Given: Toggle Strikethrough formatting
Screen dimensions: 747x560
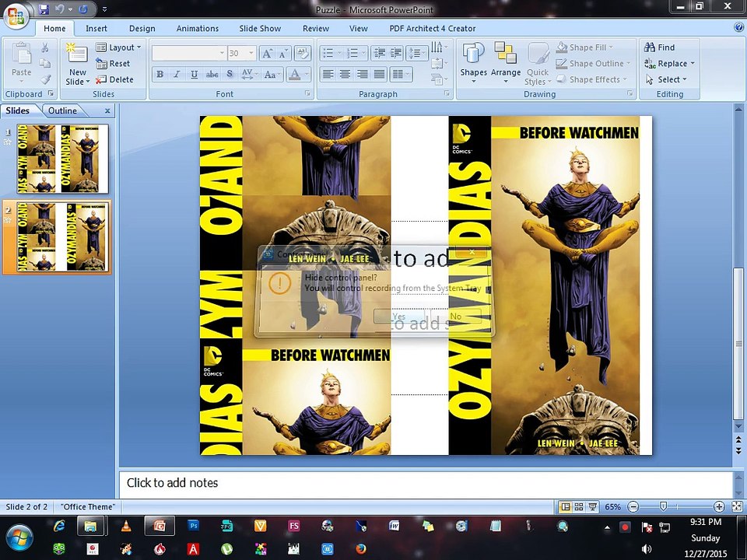Looking at the screenshot, I should [x=212, y=75].
